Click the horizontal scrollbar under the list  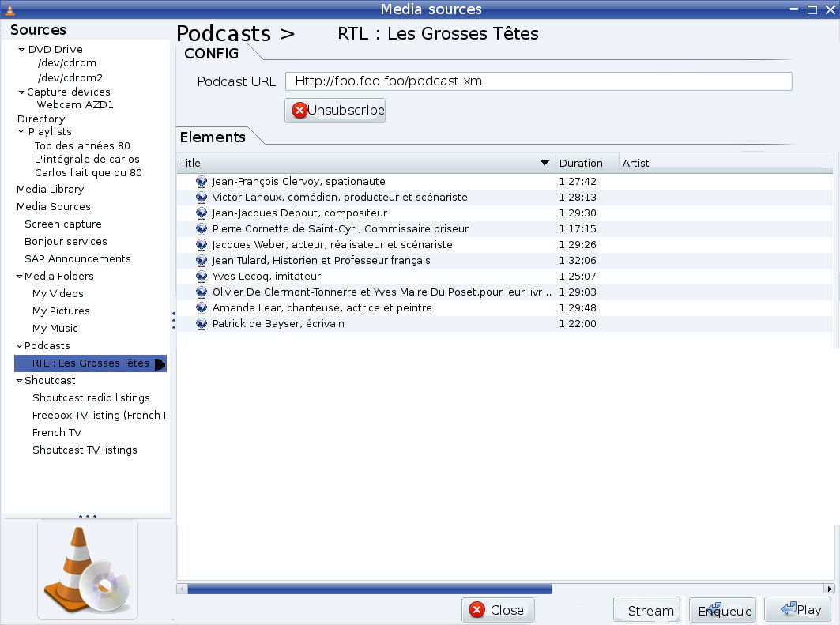(370, 589)
